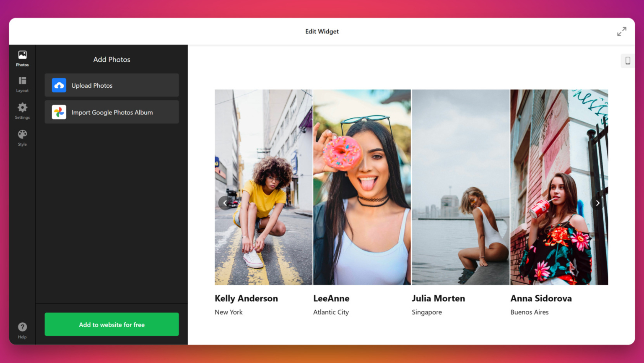Click Kelly Anderson's photo
The height and width of the screenshot is (363, 644).
point(263,187)
